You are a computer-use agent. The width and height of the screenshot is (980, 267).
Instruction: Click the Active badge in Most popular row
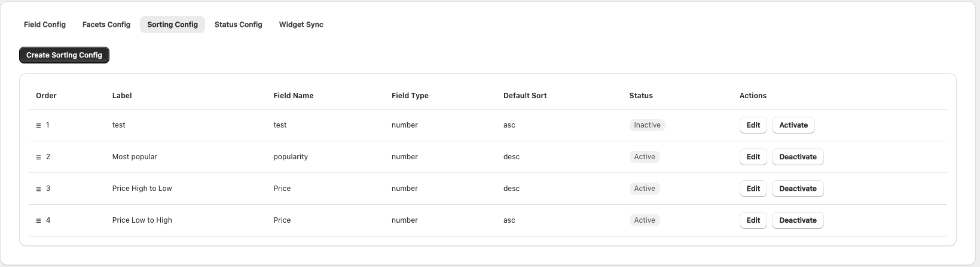point(645,157)
